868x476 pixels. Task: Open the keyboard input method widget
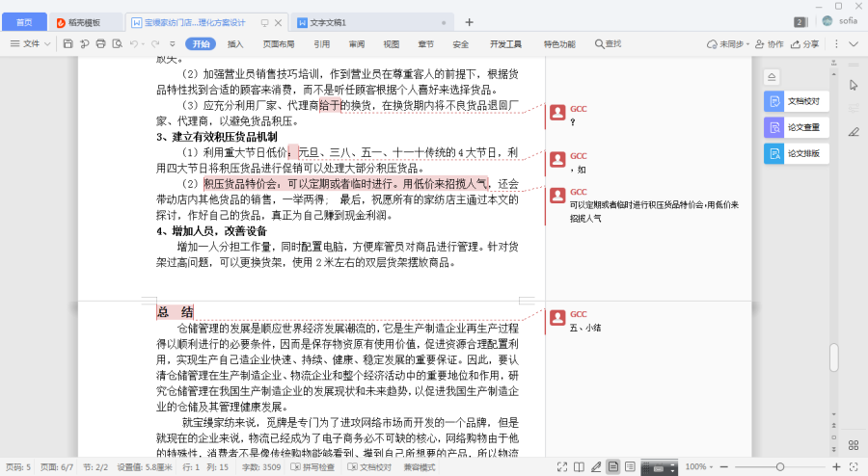[659, 467]
